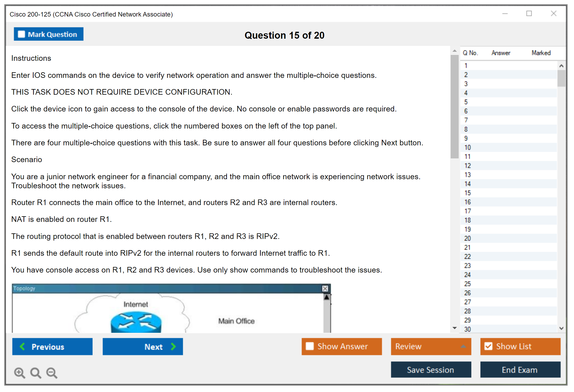
Task: Click the reset zoom magnifier icon
Action: 36,373
